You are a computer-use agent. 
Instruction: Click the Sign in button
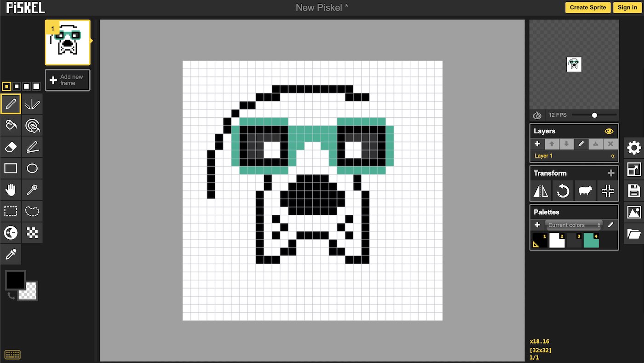point(627,7)
